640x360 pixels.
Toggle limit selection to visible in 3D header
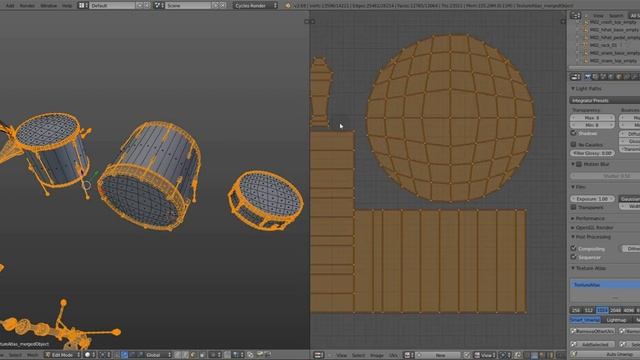coord(202,355)
